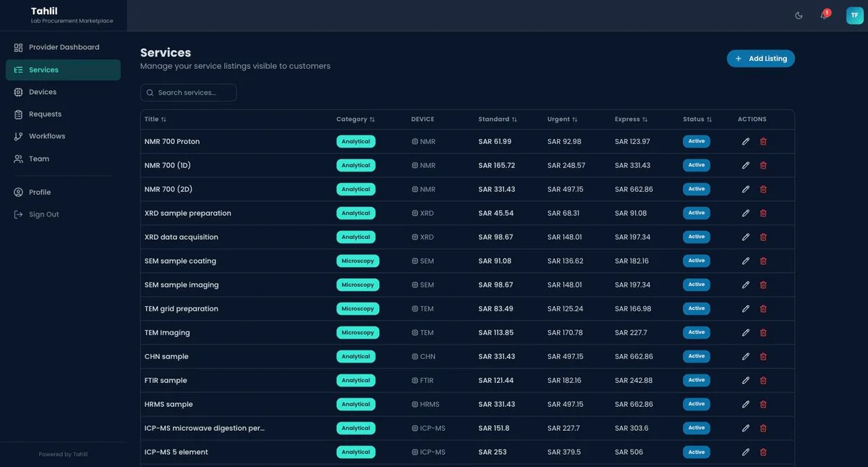The height and width of the screenshot is (467, 868).
Task: Click Add Listing button
Action: tap(760, 59)
